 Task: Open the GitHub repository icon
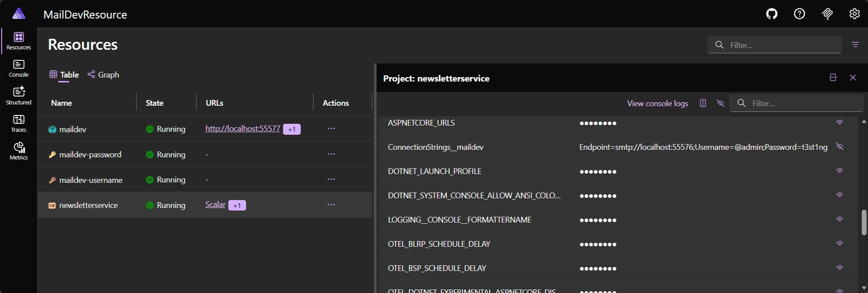(772, 14)
